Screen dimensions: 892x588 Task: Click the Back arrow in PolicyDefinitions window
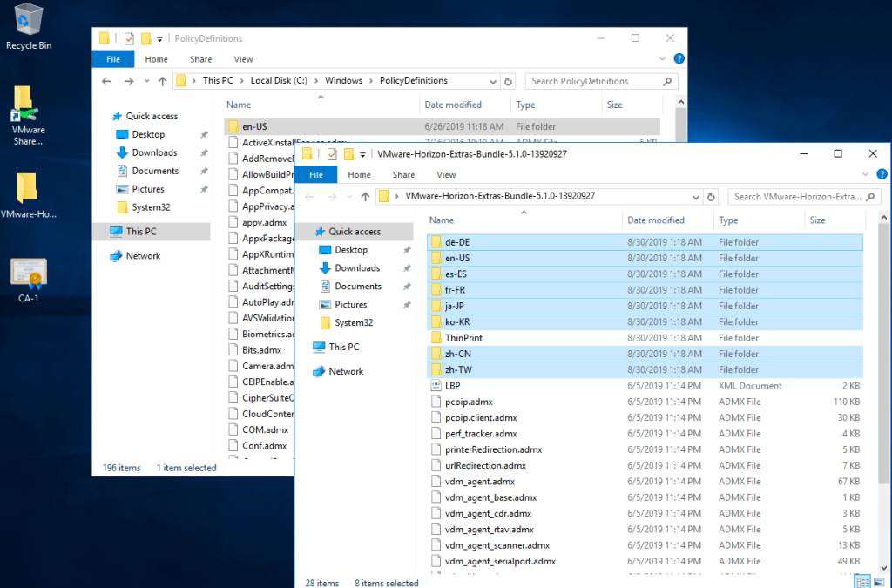click(x=106, y=81)
